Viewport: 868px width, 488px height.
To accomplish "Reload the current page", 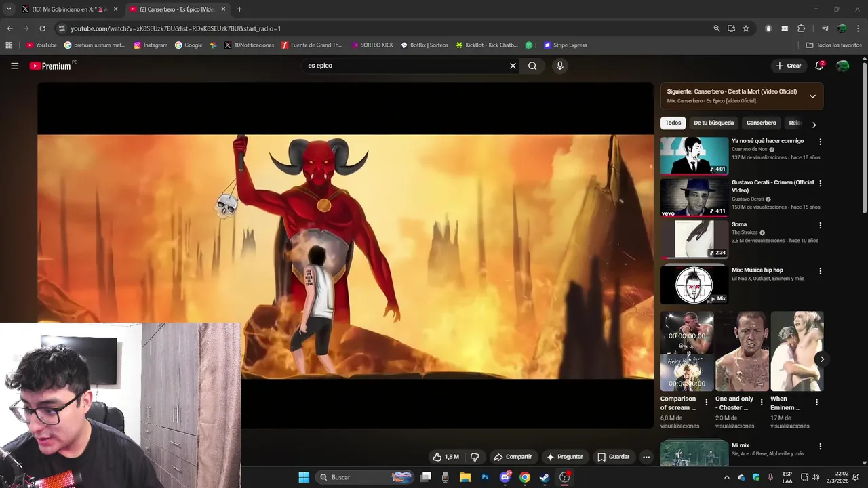I will coord(42,28).
